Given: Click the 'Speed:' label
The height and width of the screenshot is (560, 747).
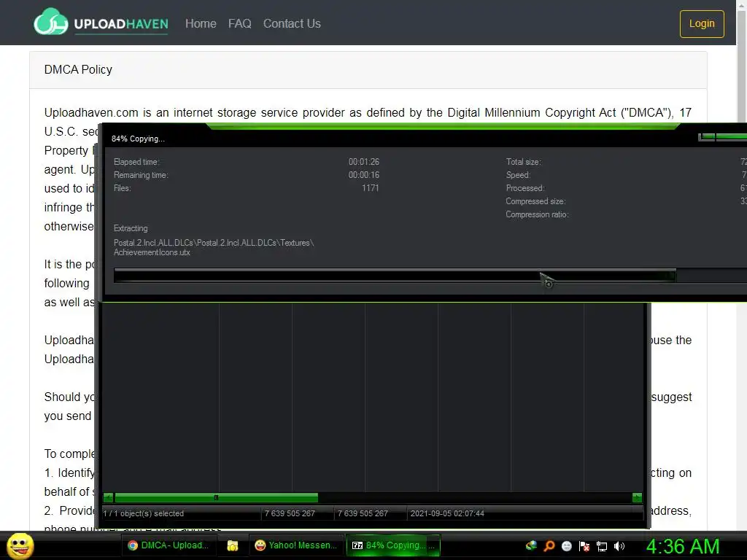Looking at the screenshot, I should pos(519,175).
